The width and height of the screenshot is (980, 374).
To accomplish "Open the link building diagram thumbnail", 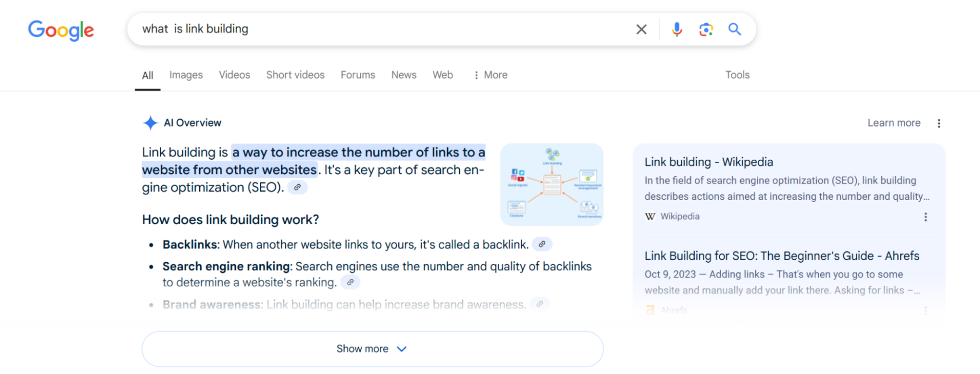I will [x=552, y=185].
